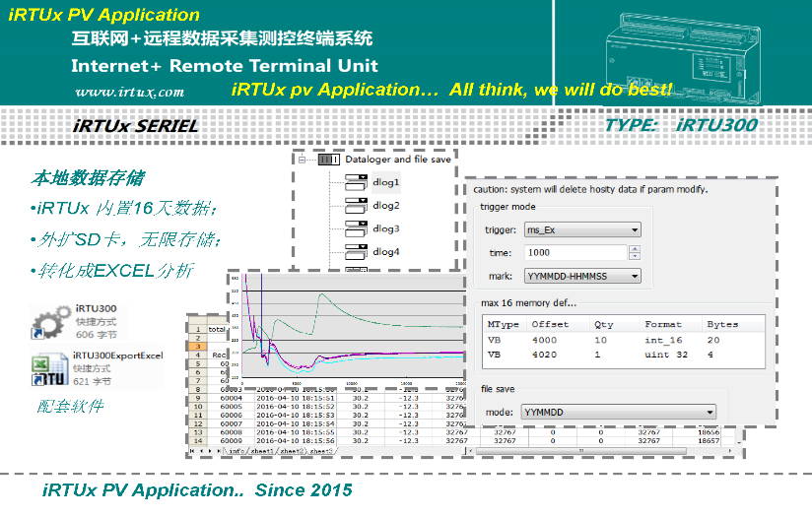Launch the iRTU300ExportExcel shortcut icon
The height and width of the screenshot is (518, 812).
point(48,369)
